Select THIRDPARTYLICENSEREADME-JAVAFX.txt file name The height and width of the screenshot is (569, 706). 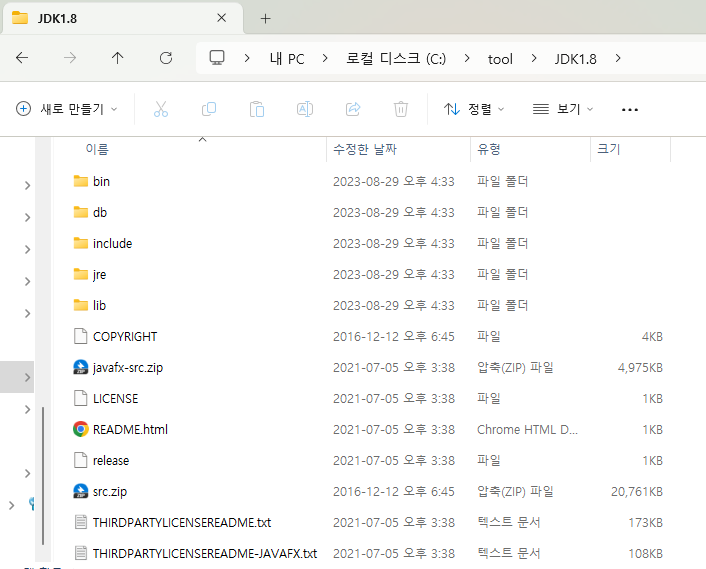(x=205, y=553)
